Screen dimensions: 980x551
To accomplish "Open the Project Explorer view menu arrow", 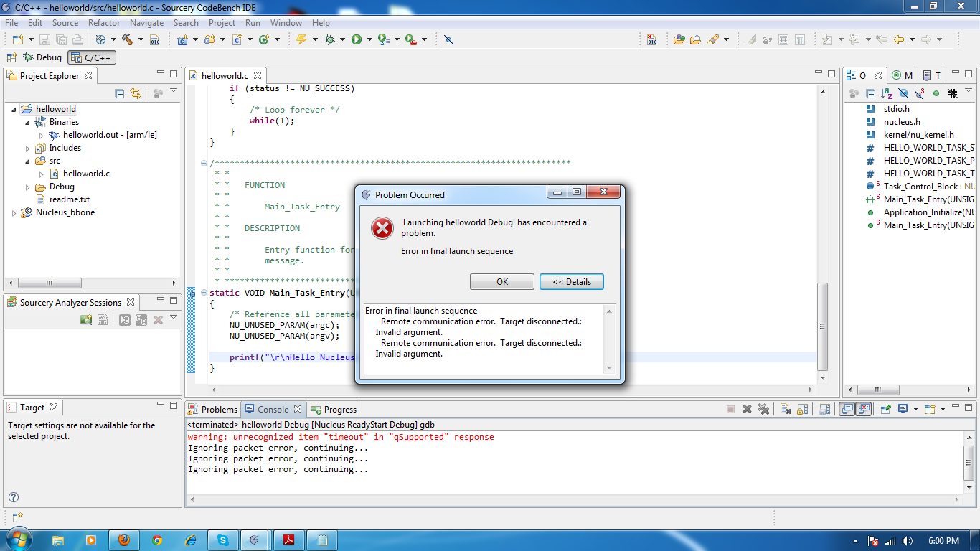I will pos(174,91).
